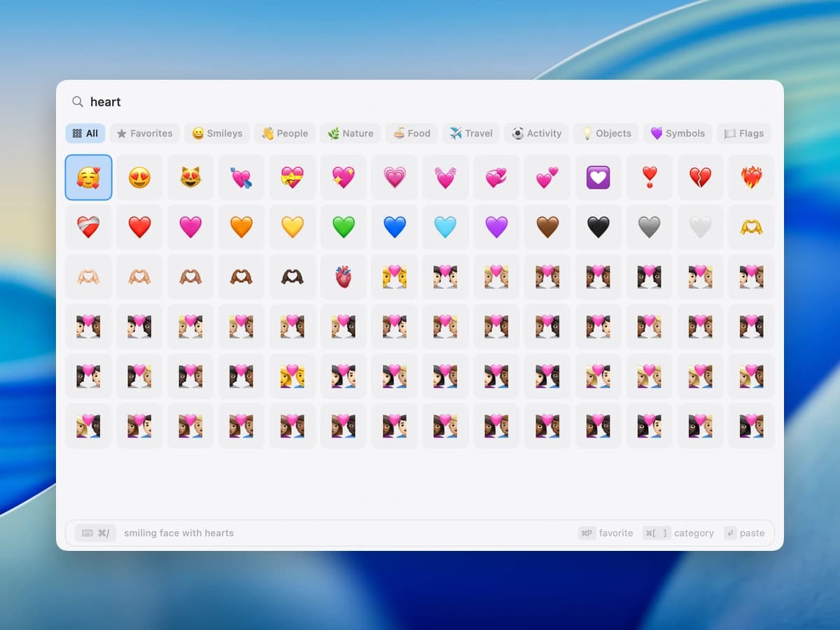Switch to the Activity category
The width and height of the screenshot is (840, 630).
537,133
